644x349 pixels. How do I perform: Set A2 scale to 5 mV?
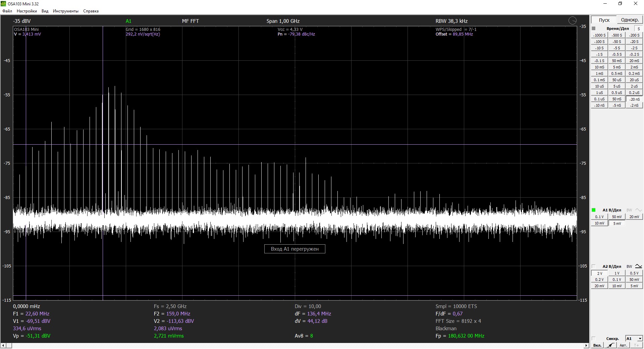[x=634, y=286]
